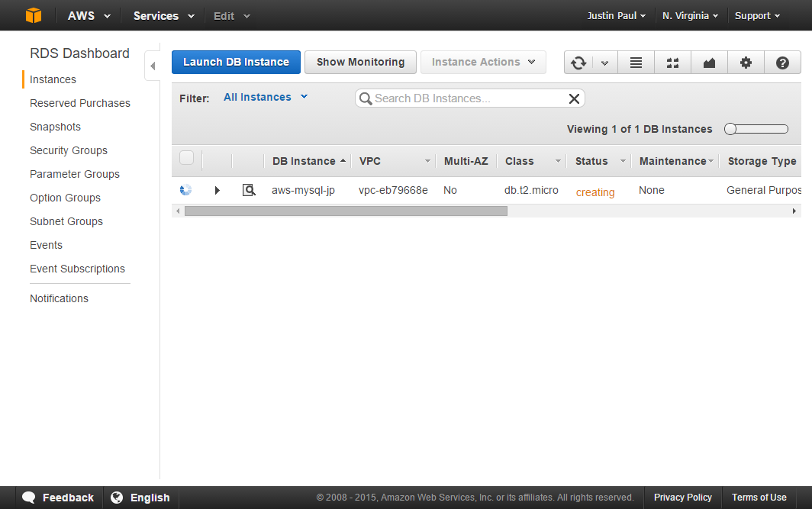This screenshot has width=812, height=509.
Task: Open the Class column dropdown arrow
Action: click(558, 161)
